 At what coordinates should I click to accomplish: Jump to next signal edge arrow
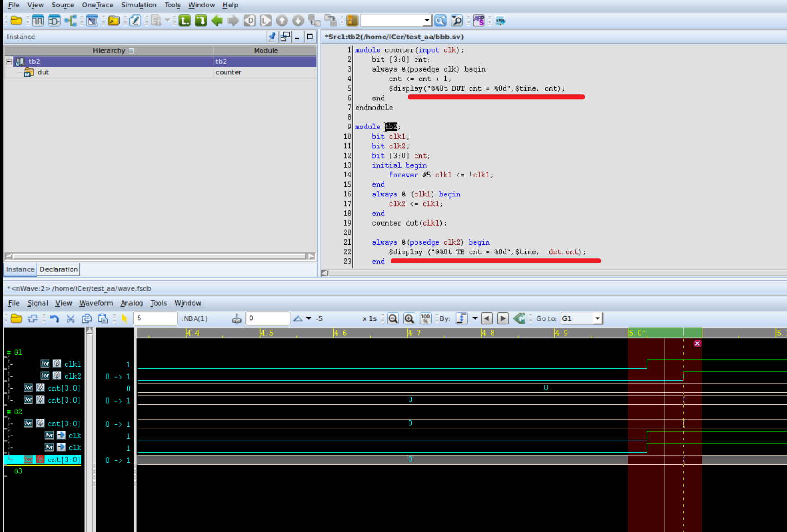[503, 318]
